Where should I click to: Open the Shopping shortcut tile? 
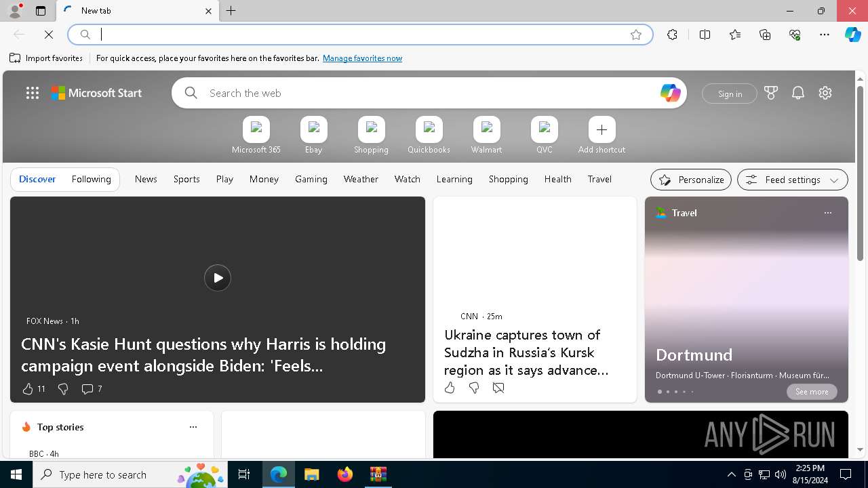pos(371,136)
